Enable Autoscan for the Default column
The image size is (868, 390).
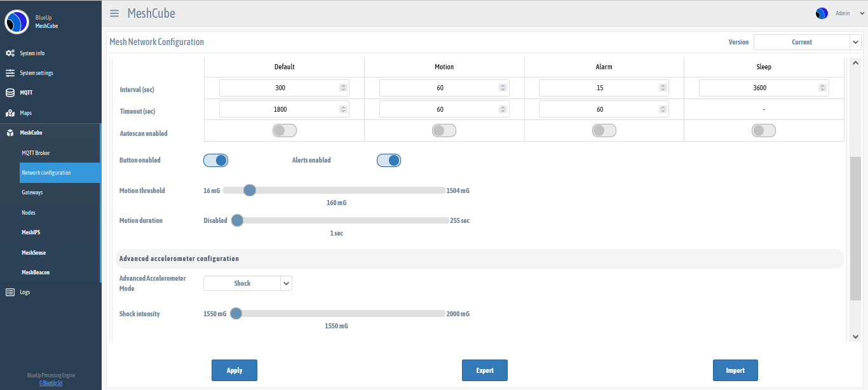pos(285,131)
